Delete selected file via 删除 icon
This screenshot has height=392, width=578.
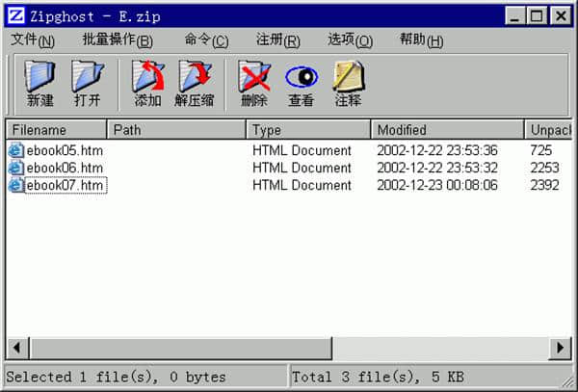click(254, 76)
